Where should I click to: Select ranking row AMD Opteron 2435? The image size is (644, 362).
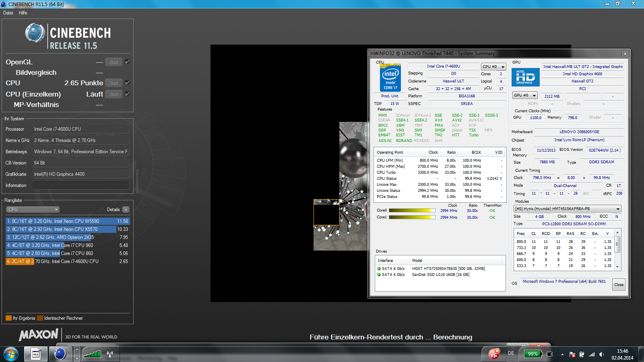click(68, 237)
